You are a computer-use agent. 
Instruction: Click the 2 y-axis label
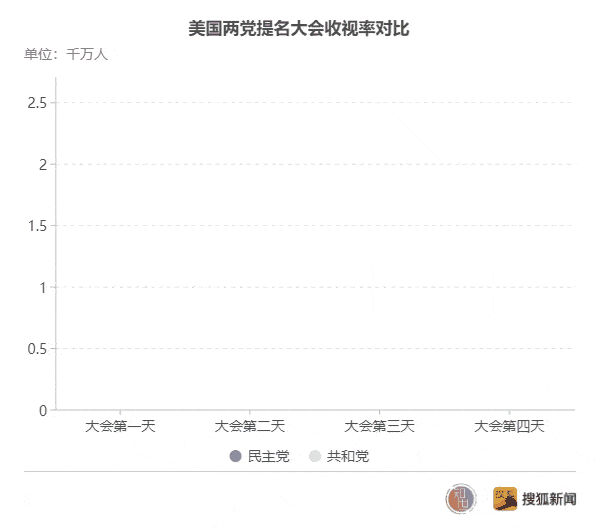click(x=43, y=165)
